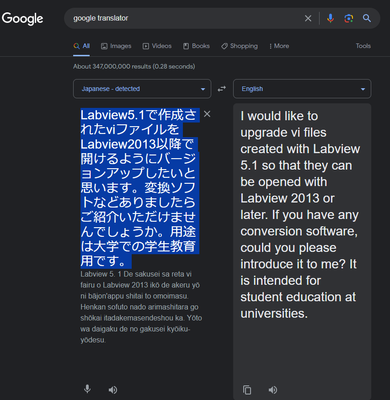The width and height of the screenshot is (390, 400).
Task: Start voice search with microphone
Action: 330,18
